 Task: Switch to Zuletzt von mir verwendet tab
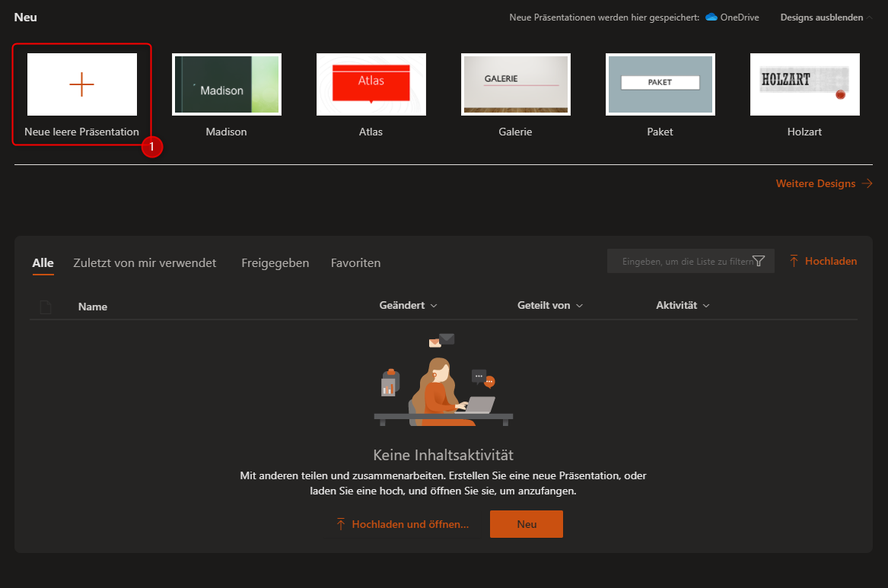(145, 263)
